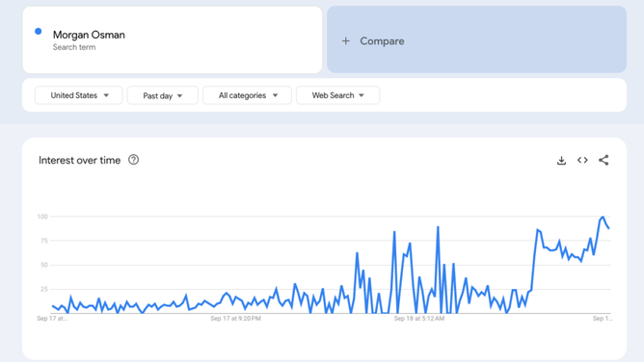Open the Past day time range dropdown
Viewport: 644px width, 362px height.
click(x=163, y=95)
